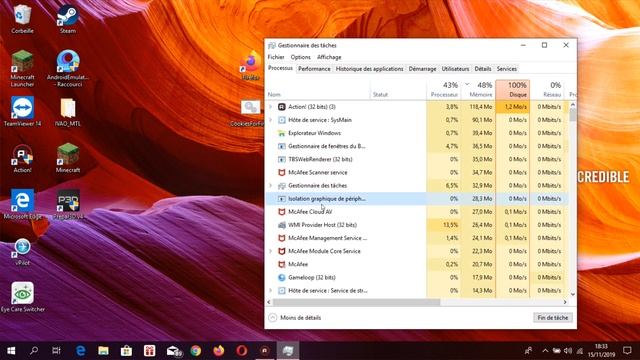
Task: Select the Minecraft Launcher desktop icon
Action: pyautogui.click(x=22, y=68)
